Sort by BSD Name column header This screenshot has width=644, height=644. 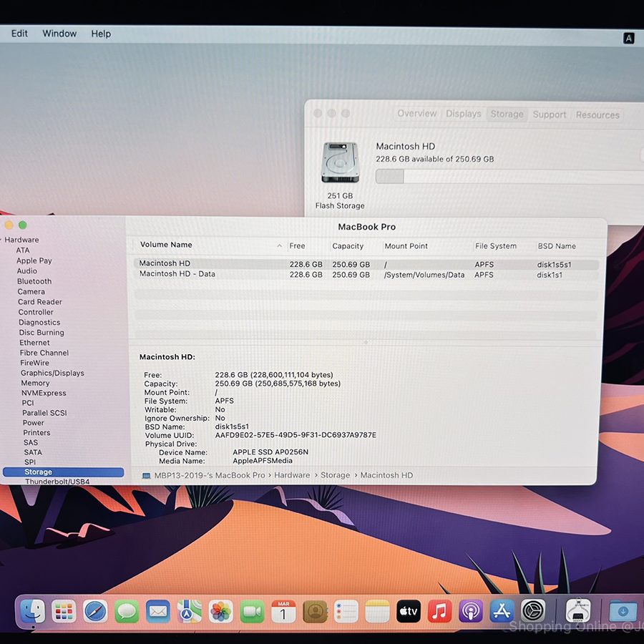pyautogui.click(x=557, y=246)
